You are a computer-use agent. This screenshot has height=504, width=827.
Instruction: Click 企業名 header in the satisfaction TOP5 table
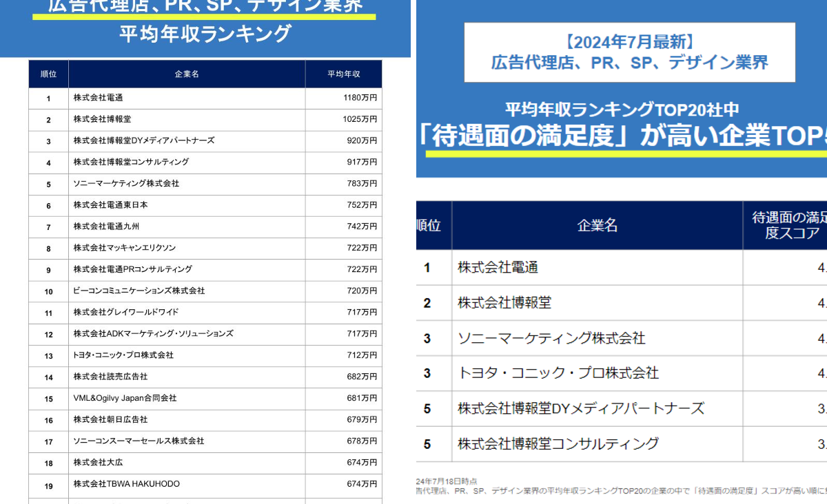tap(598, 226)
